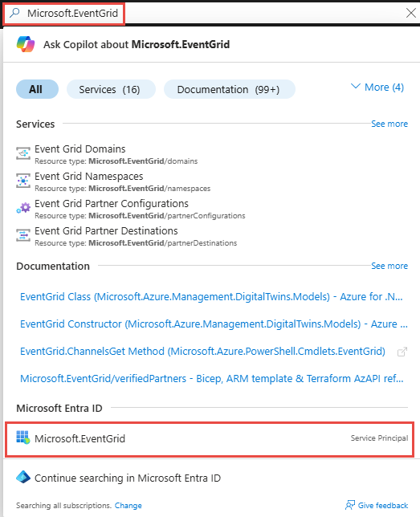Continue searching in Microsoft Entra ID
Image resolution: width=420 pixels, height=517 pixels.
pos(128,478)
